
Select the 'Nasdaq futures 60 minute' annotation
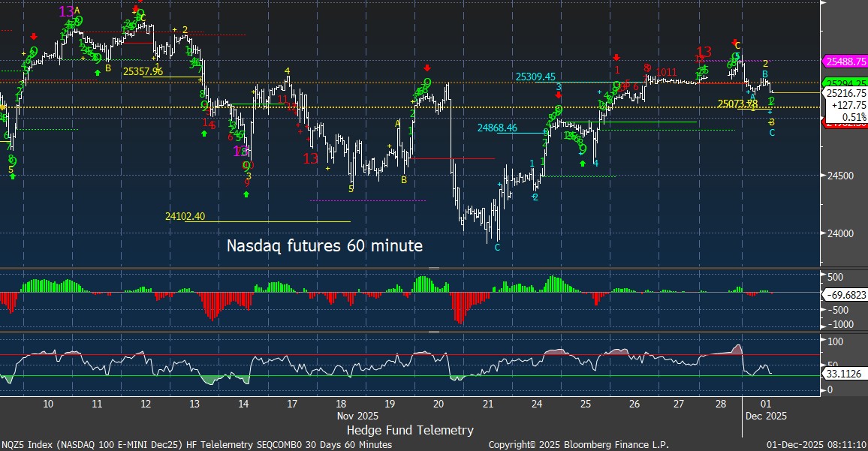pyautogui.click(x=324, y=245)
